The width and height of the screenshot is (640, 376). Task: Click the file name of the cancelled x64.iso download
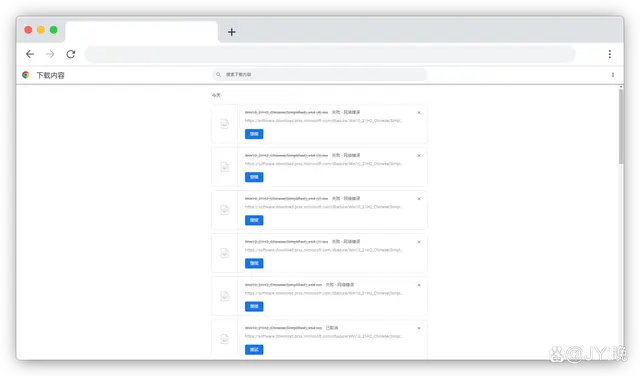click(x=283, y=328)
